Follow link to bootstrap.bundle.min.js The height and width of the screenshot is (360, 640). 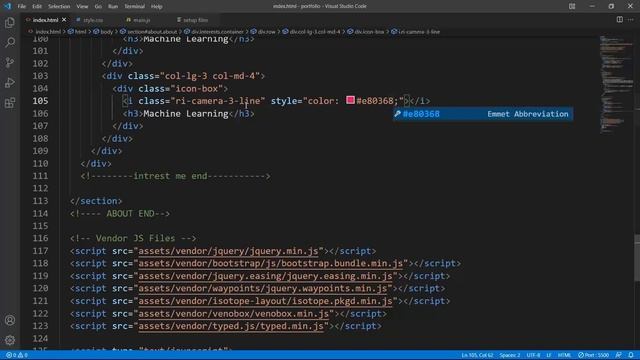click(271, 263)
